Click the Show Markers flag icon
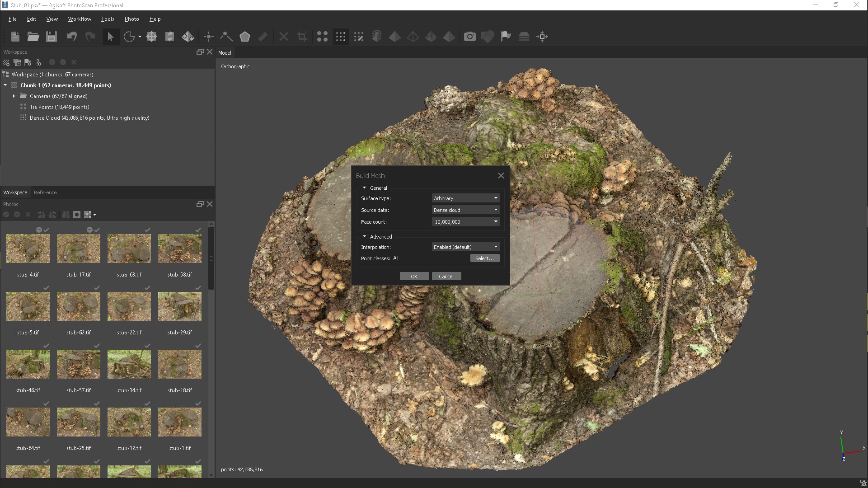Screen dimensions: 868x488 pyautogui.click(x=506, y=37)
